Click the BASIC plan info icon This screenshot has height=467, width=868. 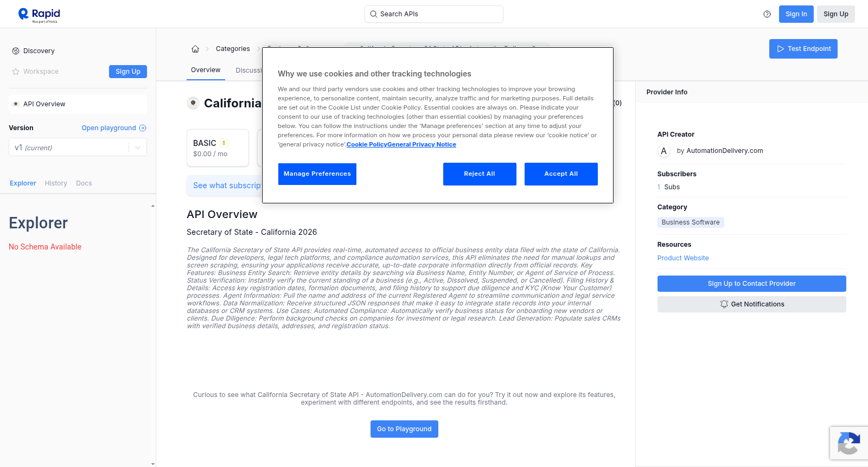[x=224, y=143]
